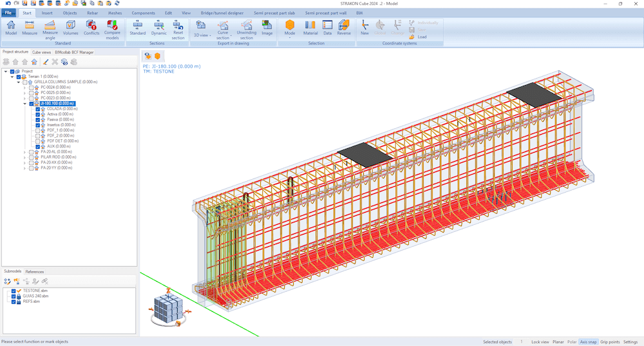Toggle the GUIAS 240.sbm submodel checkbox

(x=13, y=296)
